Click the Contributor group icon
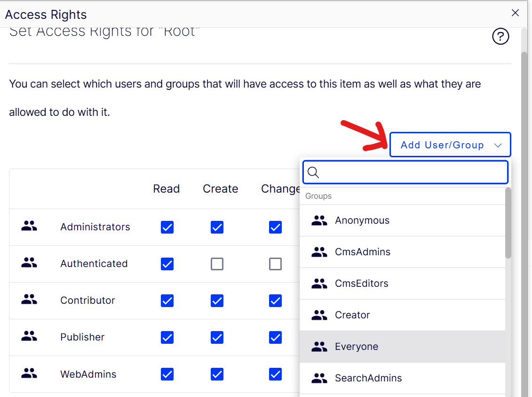Viewport: 532px width, 397px height. (x=29, y=300)
